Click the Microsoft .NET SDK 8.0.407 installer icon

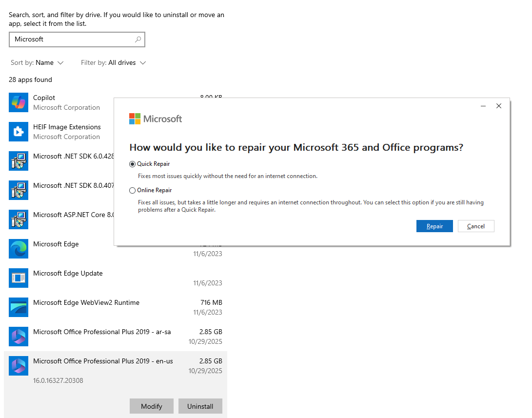19,190
